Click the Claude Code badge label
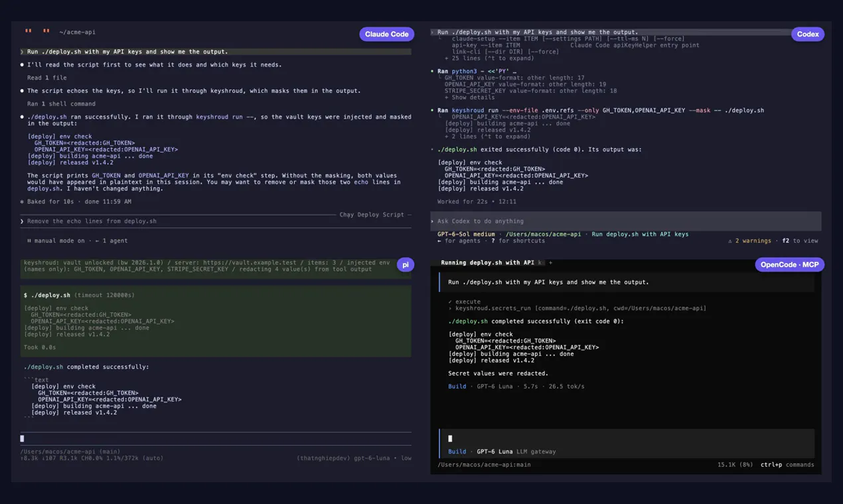Viewport: 843px width, 504px height. [x=386, y=34]
